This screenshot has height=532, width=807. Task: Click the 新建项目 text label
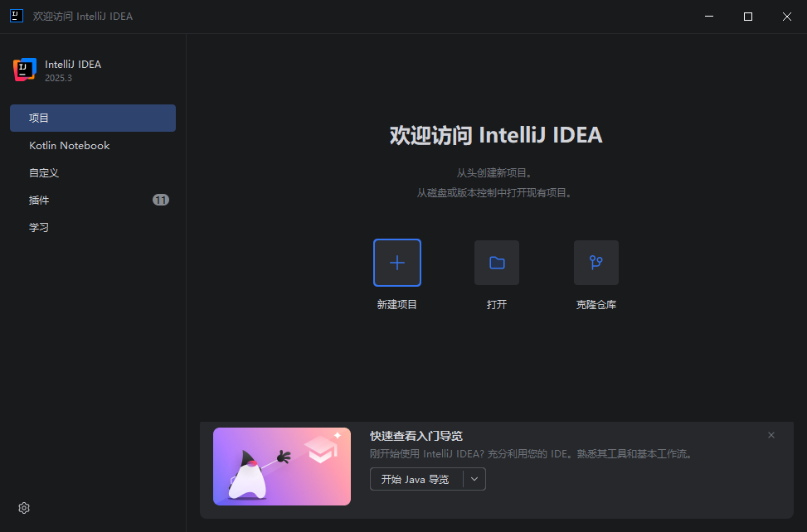[x=397, y=305]
